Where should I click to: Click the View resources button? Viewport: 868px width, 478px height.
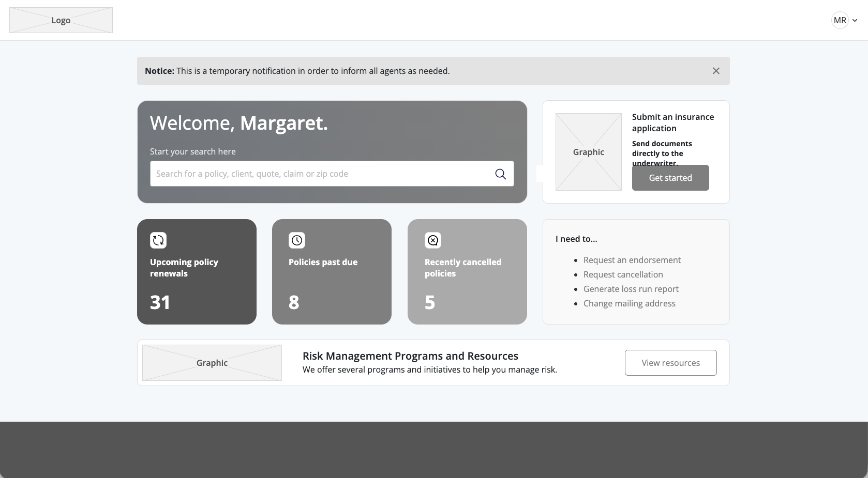(671, 363)
